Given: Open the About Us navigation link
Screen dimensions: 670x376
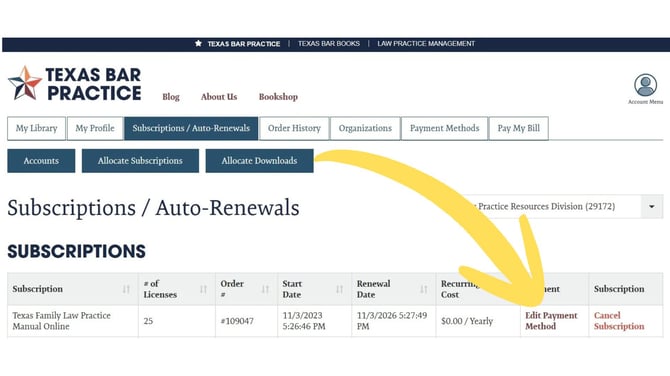Looking at the screenshot, I should (x=219, y=97).
